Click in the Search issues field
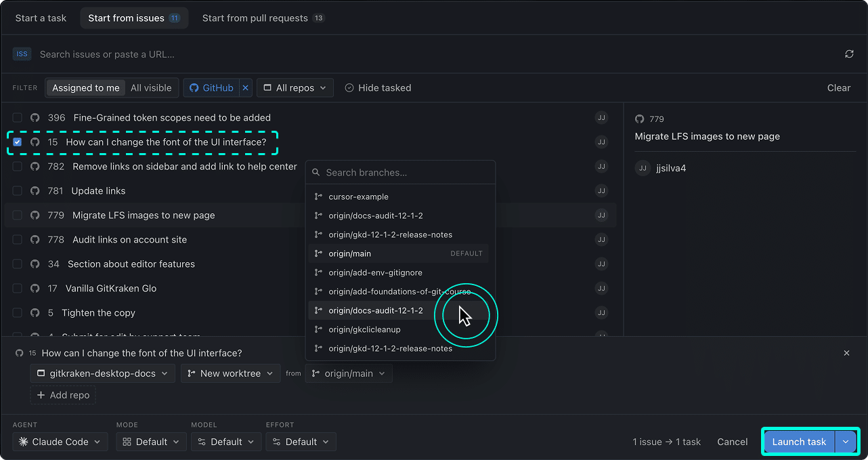Image resolution: width=868 pixels, height=460 pixels. [x=433, y=54]
